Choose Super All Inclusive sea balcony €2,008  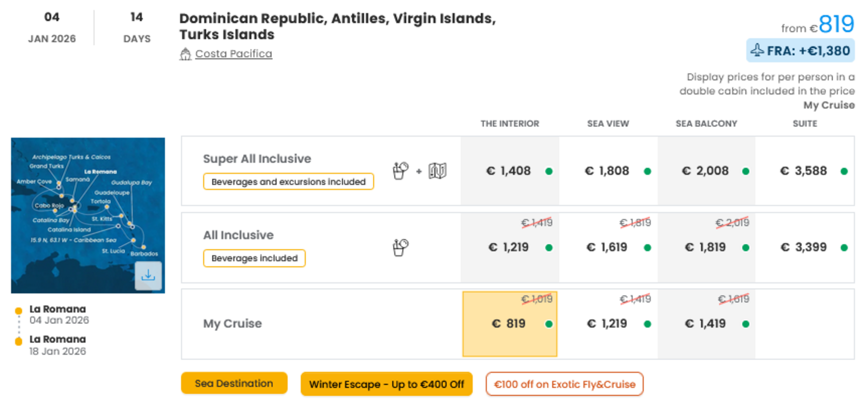[706, 171]
